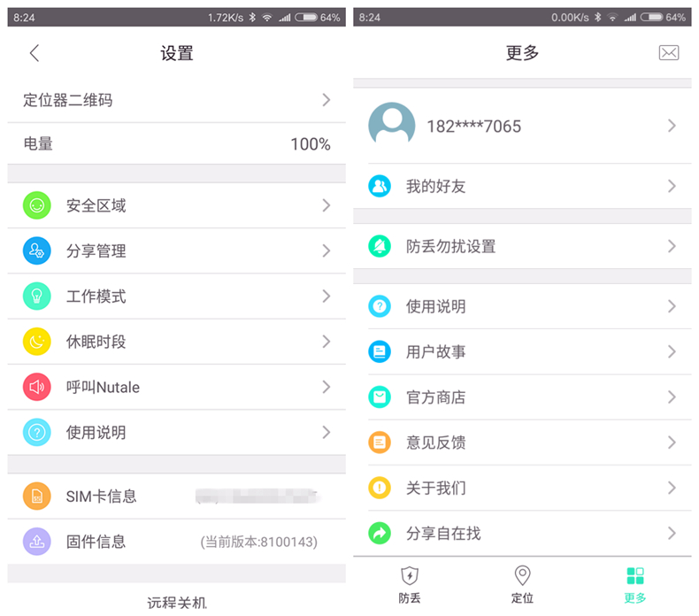Image resolution: width=699 pixels, height=616 pixels.
Task: Open the 官方商店 official store entry
Action: (x=522, y=397)
